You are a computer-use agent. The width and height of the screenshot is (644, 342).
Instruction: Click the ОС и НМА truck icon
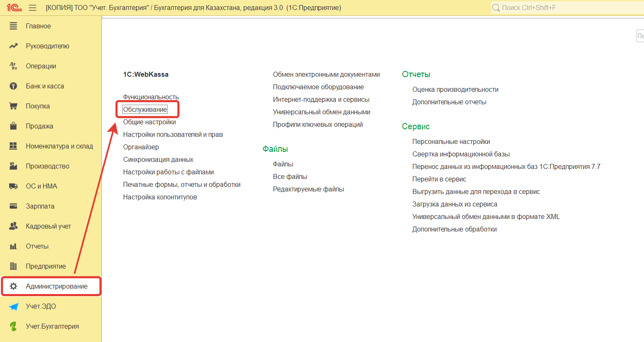point(13,186)
